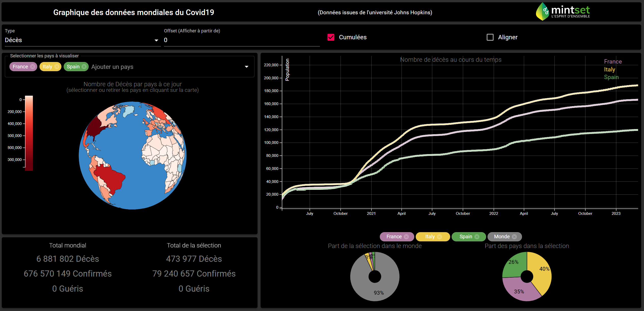Uncheck the Cumulées checkbox
The image size is (644, 311).
[331, 37]
